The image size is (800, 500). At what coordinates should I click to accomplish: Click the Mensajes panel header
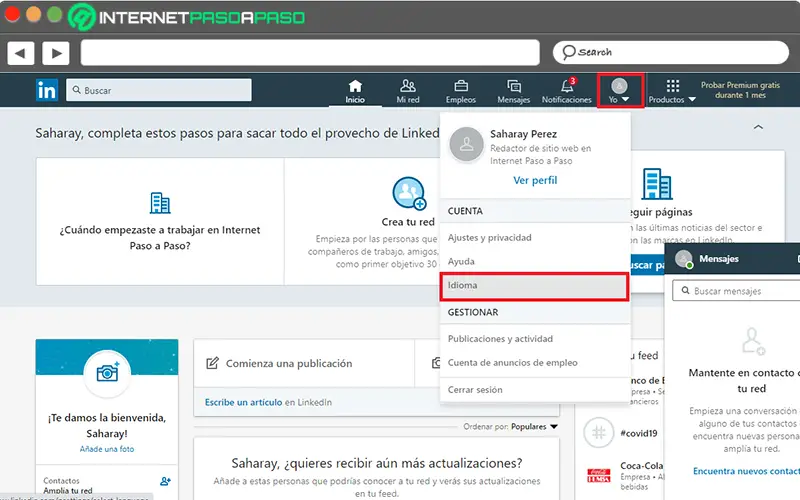coord(733,259)
